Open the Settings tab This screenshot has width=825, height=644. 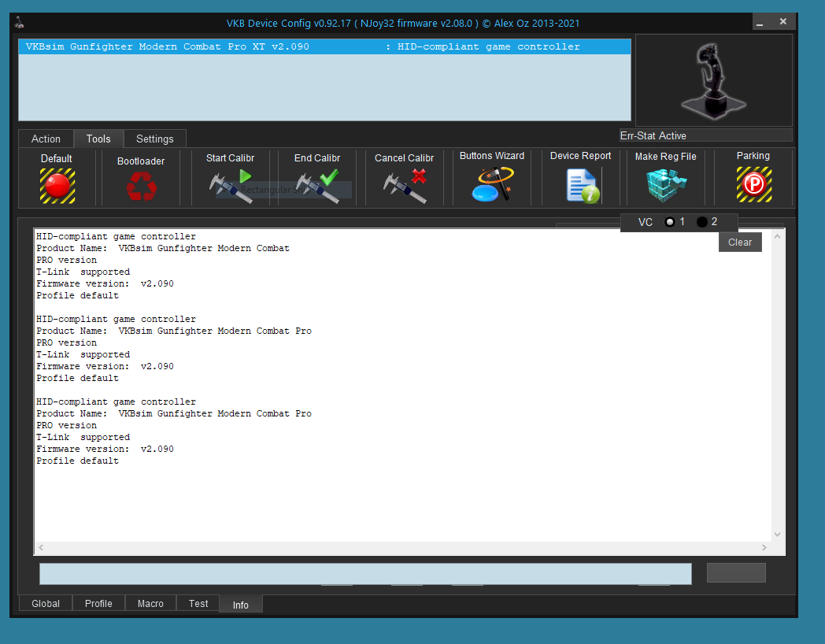154,139
